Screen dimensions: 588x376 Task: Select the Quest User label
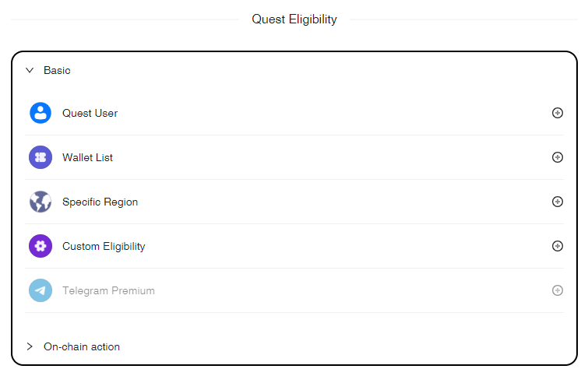pyautogui.click(x=90, y=113)
